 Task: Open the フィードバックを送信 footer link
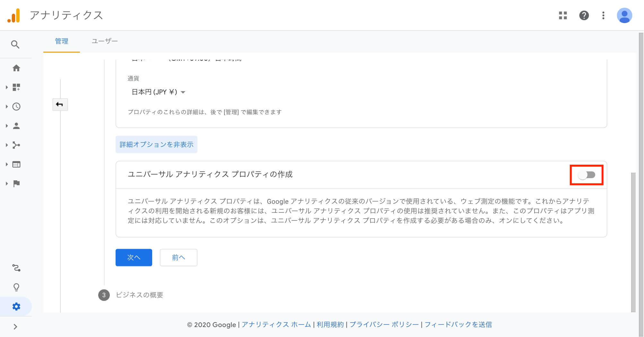coord(458,324)
